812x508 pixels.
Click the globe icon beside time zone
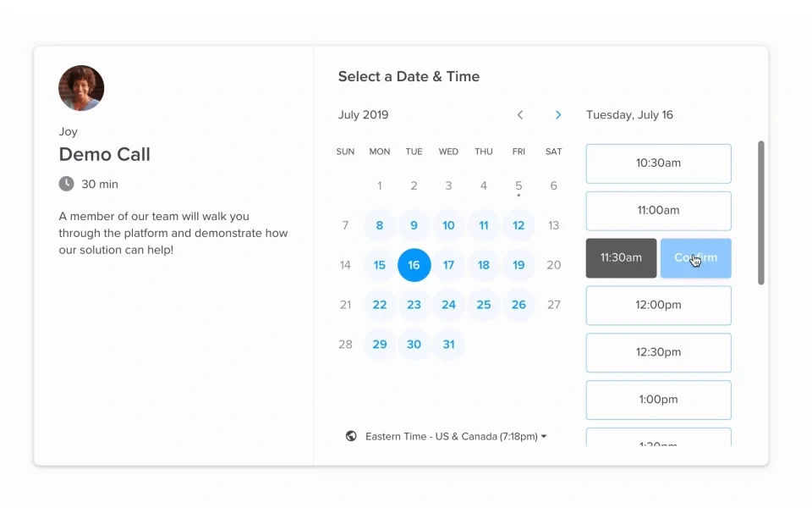[x=351, y=436]
